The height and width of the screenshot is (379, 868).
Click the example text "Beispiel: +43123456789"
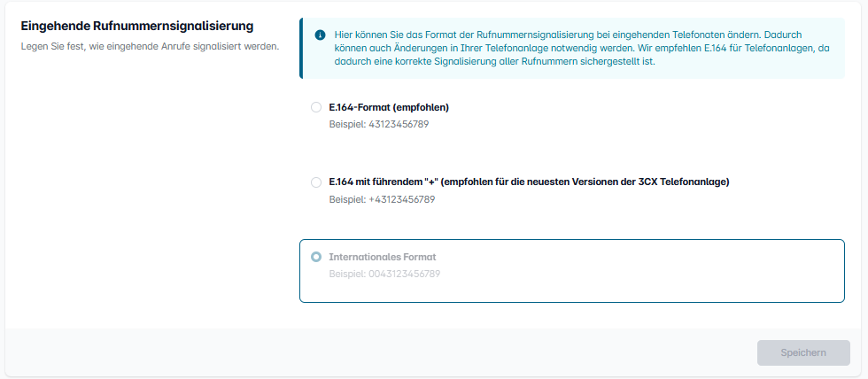pos(382,199)
